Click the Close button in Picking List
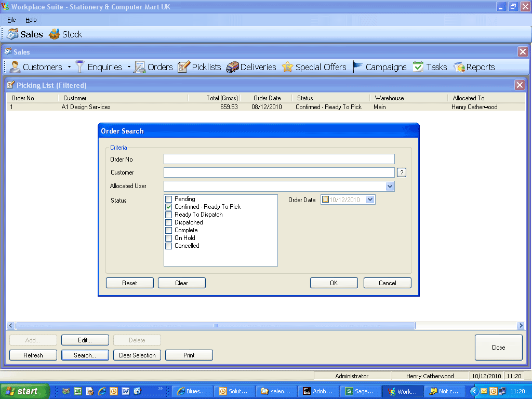Screen dimensions: 532x399 (x=498, y=348)
